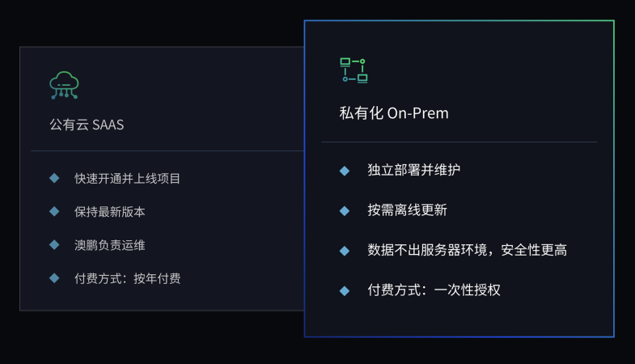This screenshot has height=364, width=635.
Task: Click the 保持最新版本 text
Action: click(110, 211)
